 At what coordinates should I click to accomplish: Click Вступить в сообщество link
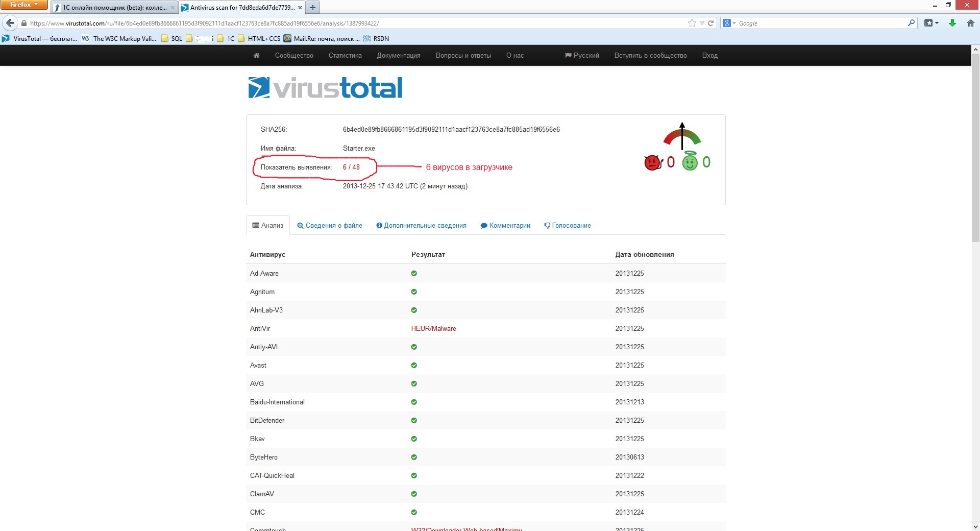pyautogui.click(x=650, y=55)
